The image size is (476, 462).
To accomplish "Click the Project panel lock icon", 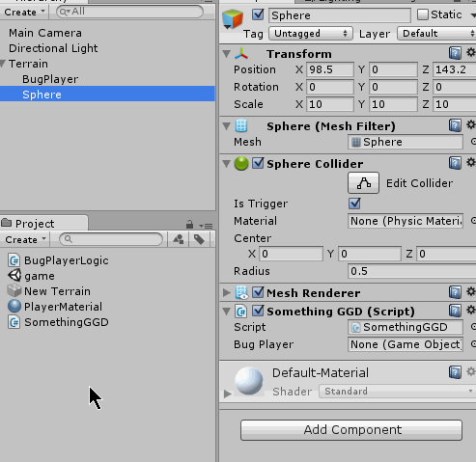I will 189,224.
